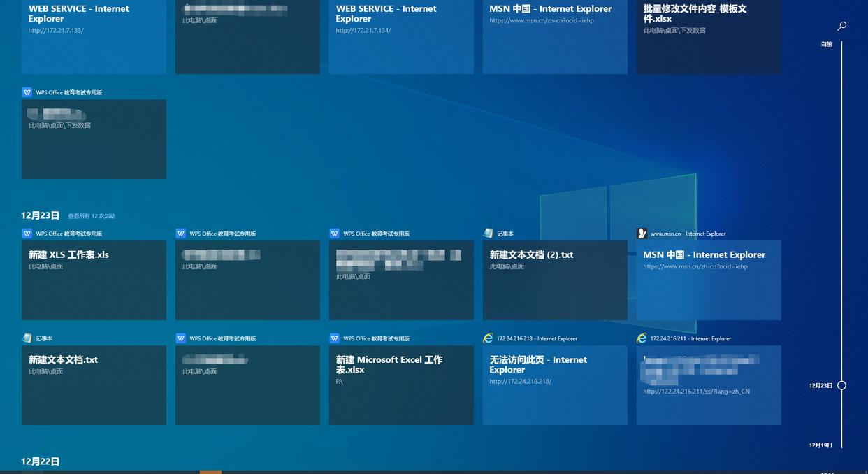The width and height of the screenshot is (868, 474).
Task: Open the 批量修改文件内容_模板文件.xlsx card
Action: click(709, 38)
